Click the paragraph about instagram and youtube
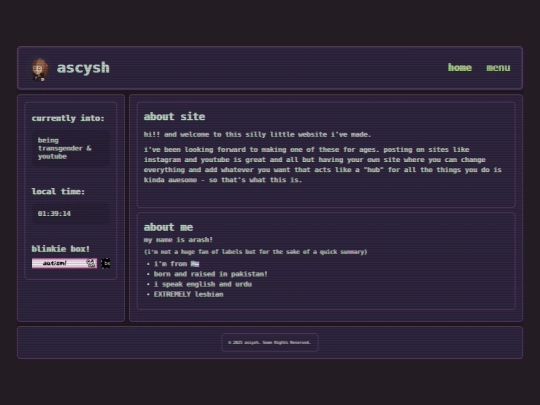The image size is (540, 405). (x=322, y=165)
